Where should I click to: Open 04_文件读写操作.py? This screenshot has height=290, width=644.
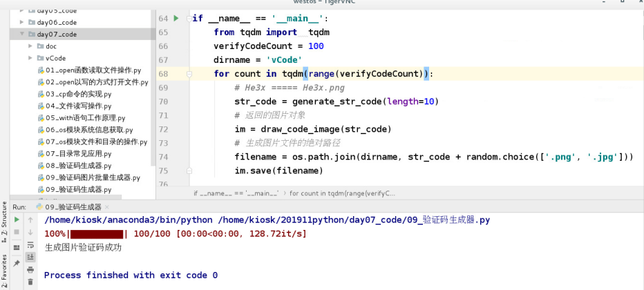[x=79, y=106]
